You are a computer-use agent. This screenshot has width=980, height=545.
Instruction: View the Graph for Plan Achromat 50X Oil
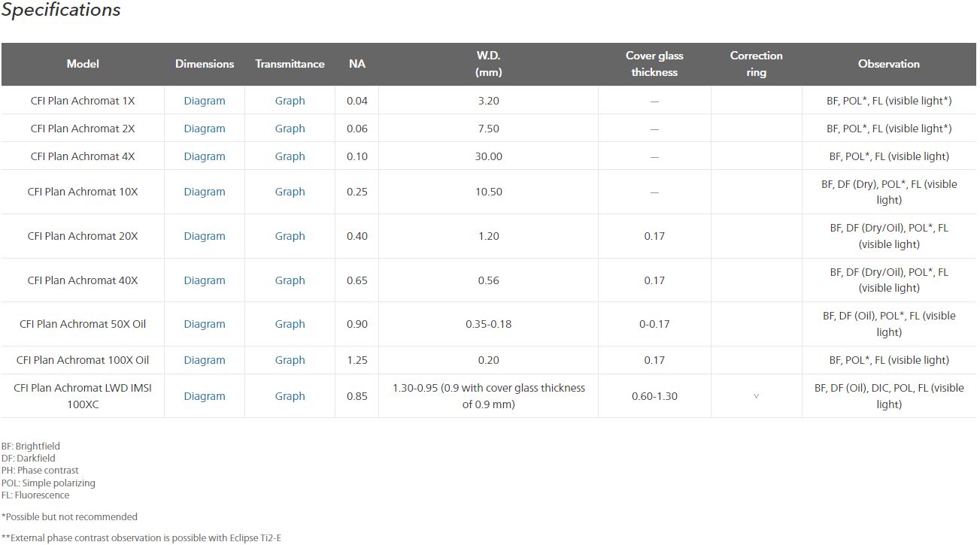290,324
